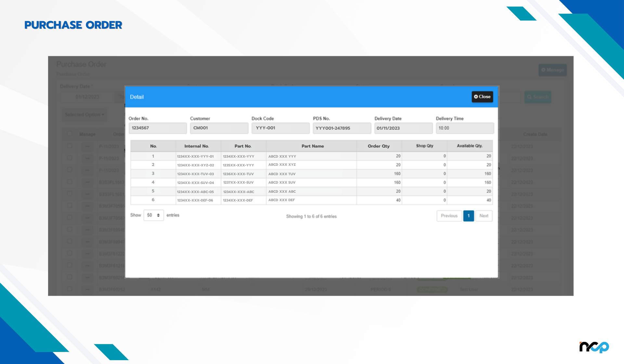This screenshot has height=364, width=624.
Task: Click the PDS No. field YYY001-247895
Action: [x=342, y=128]
